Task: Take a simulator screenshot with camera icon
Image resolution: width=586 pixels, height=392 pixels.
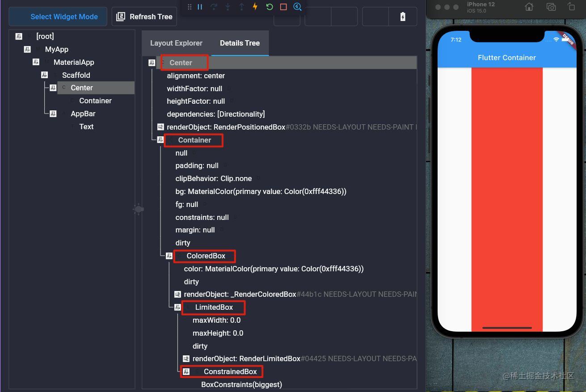Action: click(551, 7)
